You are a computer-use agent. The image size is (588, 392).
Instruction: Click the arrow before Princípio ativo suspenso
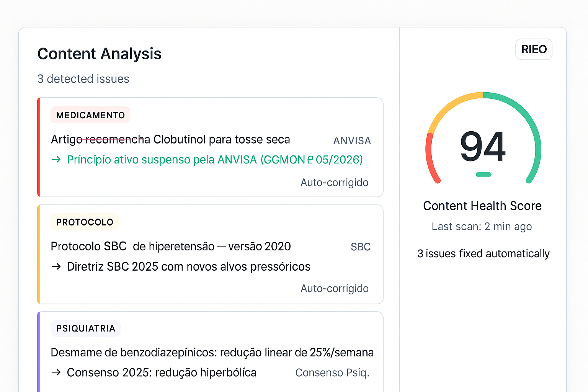(56, 160)
